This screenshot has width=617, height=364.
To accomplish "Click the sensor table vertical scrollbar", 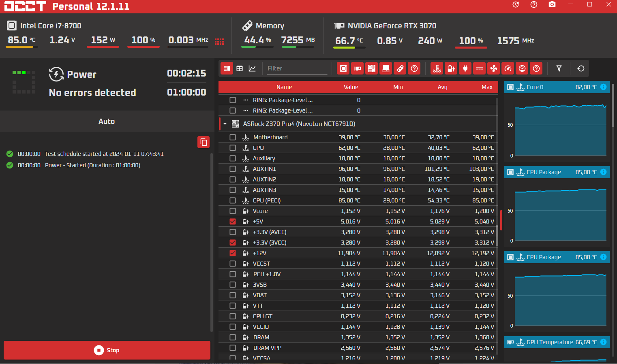I will 497,236.
